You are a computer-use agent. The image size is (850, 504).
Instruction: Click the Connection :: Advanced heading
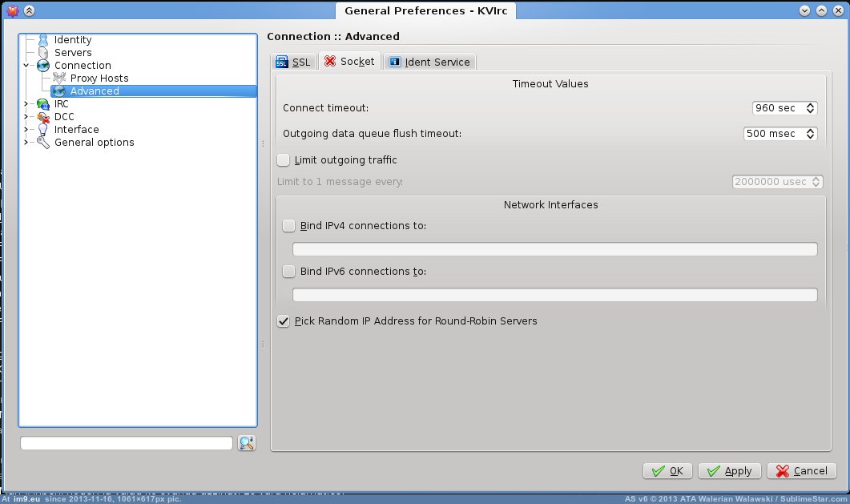coord(332,36)
